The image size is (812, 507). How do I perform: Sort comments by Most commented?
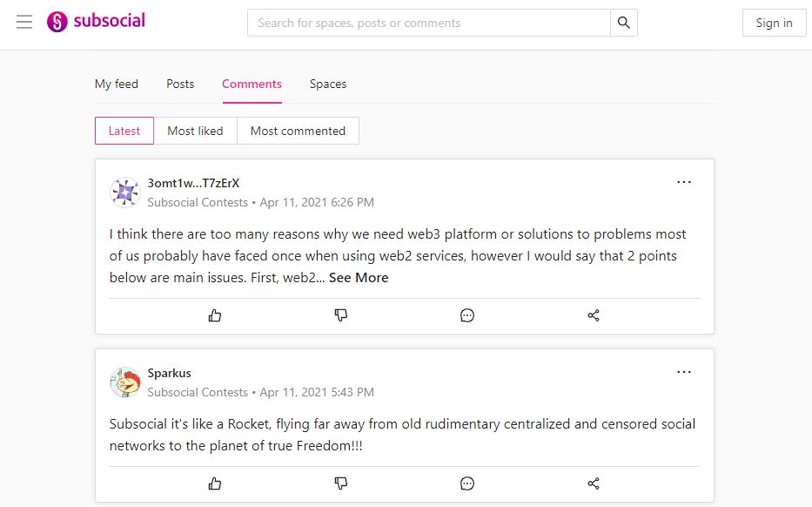[298, 131]
